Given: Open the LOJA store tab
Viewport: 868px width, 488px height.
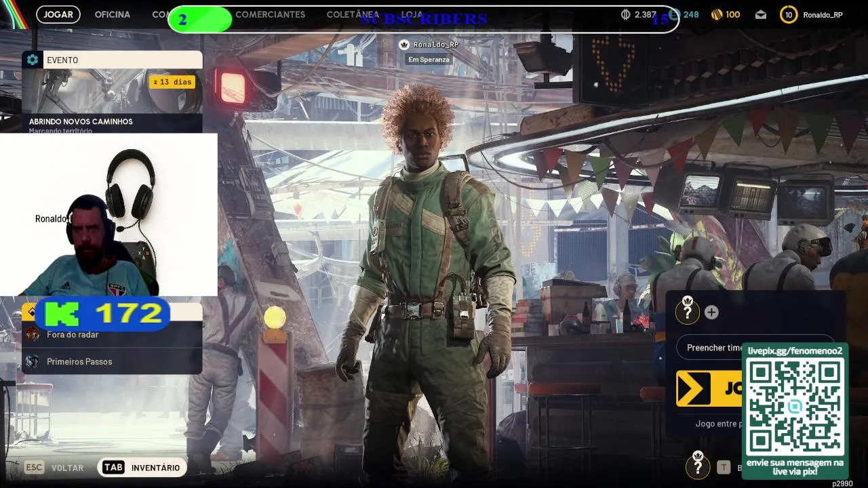Looking at the screenshot, I should (412, 14).
